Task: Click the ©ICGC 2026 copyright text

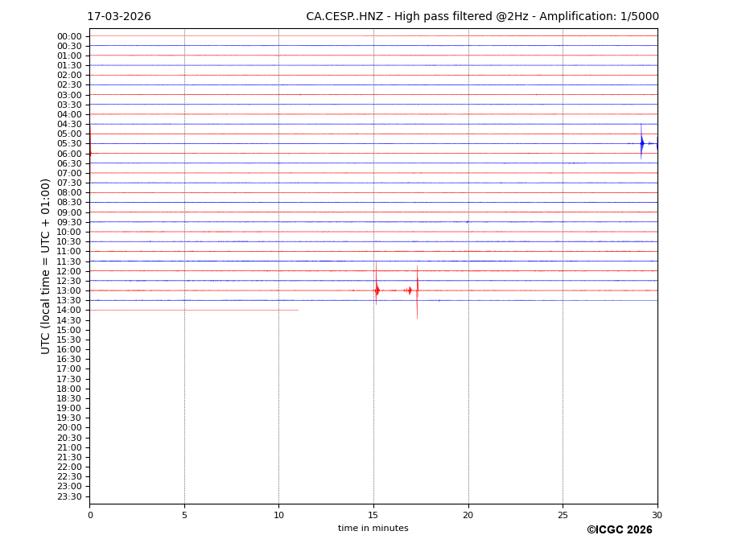Action: [x=619, y=530]
